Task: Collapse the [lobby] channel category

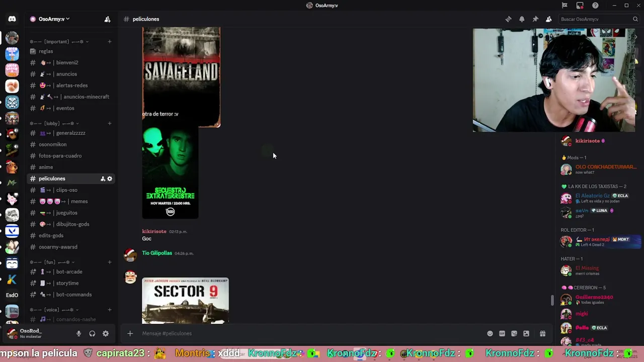Action: (54, 123)
